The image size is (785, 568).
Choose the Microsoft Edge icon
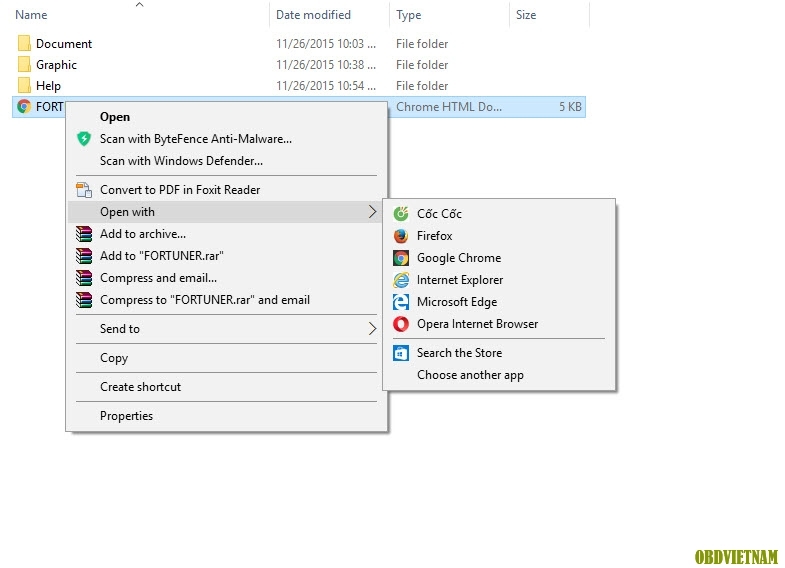[x=401, y=302]
